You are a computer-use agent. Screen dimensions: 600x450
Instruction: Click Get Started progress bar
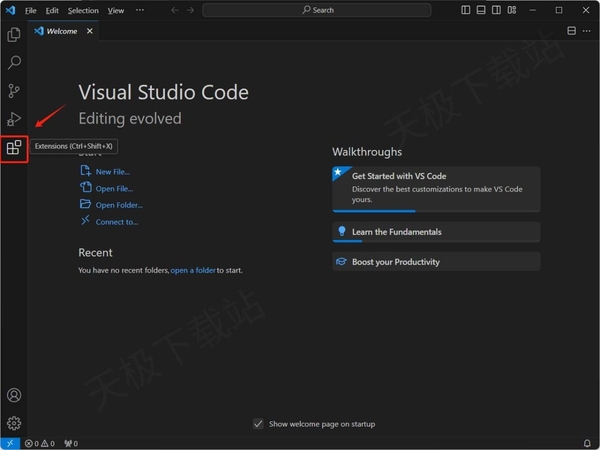point(374,211)
